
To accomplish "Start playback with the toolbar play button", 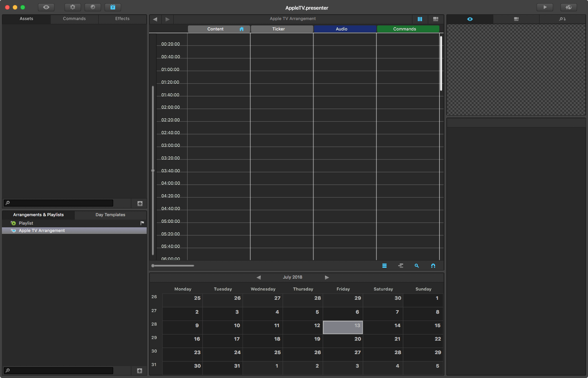I will coord(545,7).
